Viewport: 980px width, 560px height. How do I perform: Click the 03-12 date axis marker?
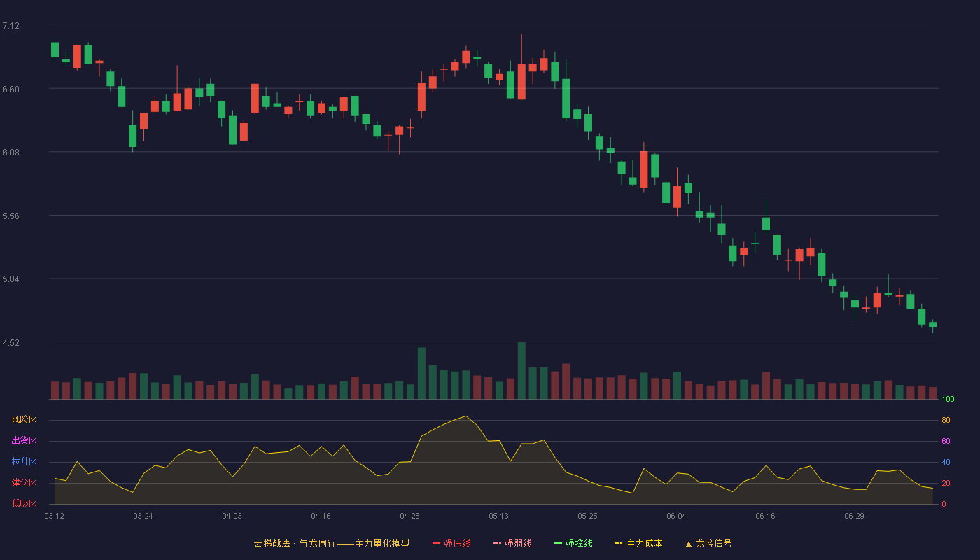point(54,516)
